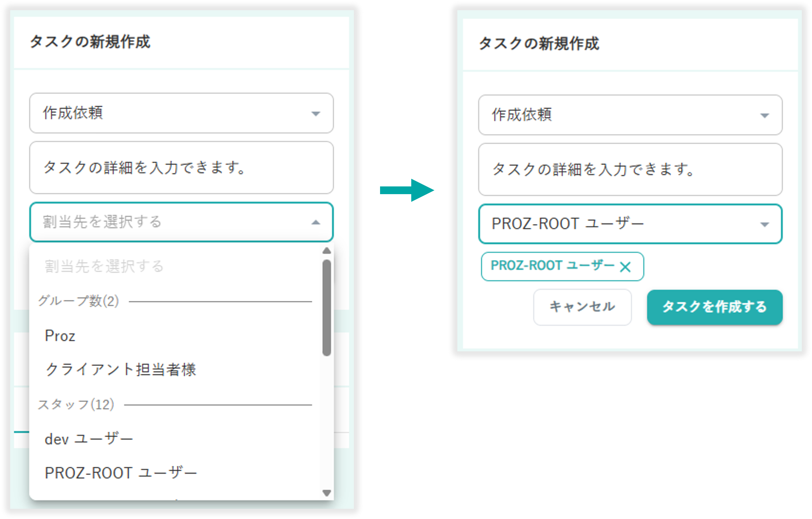Open the right panel's 作成依頼 dropdown arrow
This screenshot has height=519, width=812.
765,116
